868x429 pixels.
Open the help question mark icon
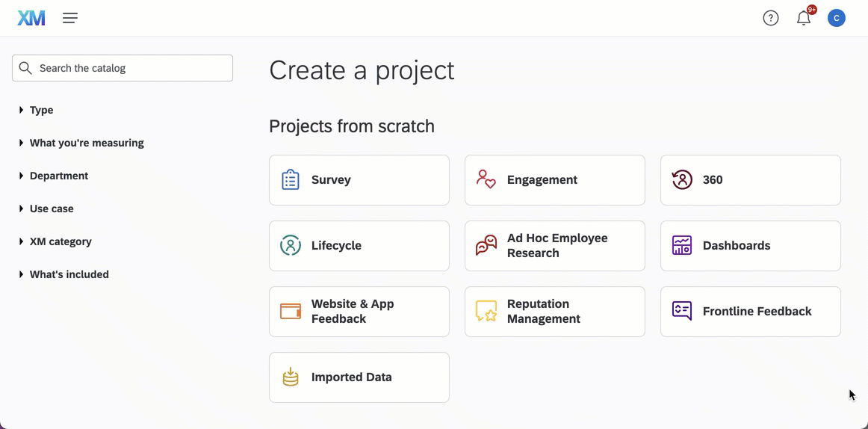pyautogui.click(x=771, y=18)
